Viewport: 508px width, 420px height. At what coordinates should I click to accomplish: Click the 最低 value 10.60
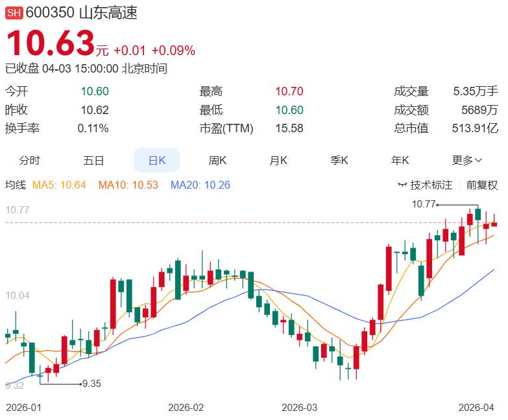pyautogui.click(x=289, y=110)
